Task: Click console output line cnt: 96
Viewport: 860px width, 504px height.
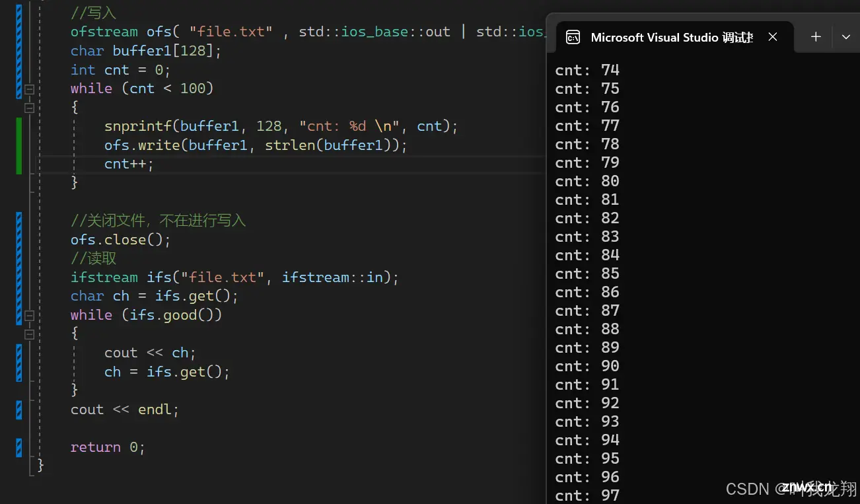Action: pos(587,477)
